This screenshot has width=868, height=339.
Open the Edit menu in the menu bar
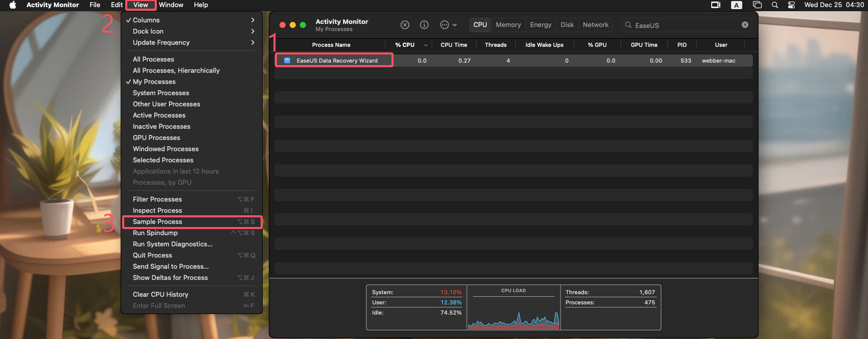(x=117, y=5)
